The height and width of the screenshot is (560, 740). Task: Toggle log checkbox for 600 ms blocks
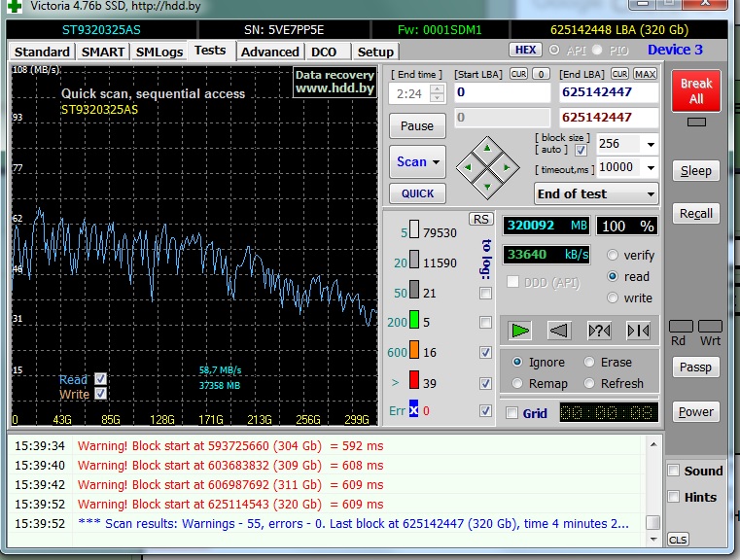pos(485,353)
